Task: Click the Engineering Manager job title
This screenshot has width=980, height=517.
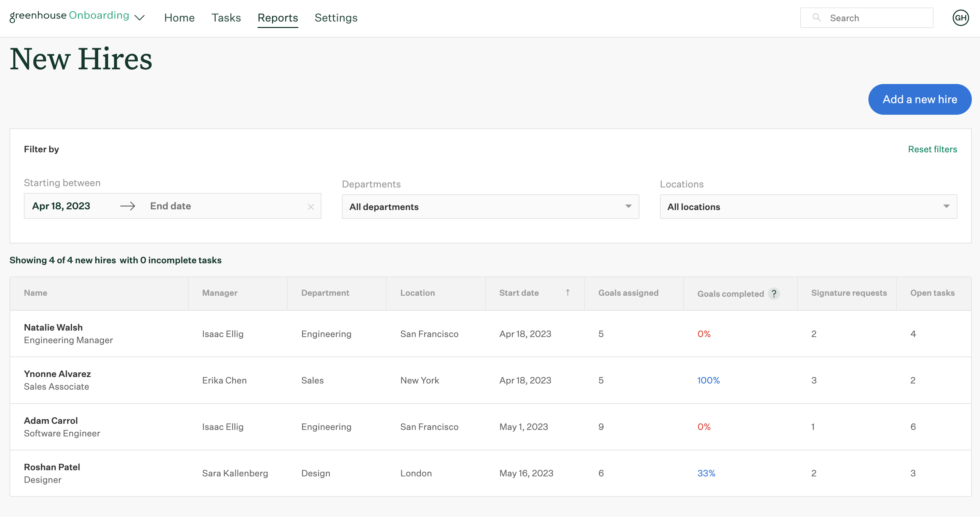Action: 68,340
